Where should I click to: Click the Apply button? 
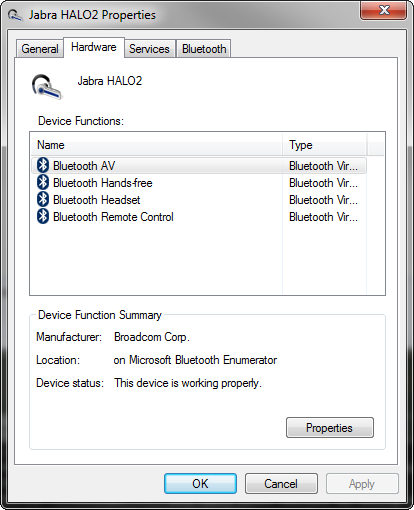(x=362, y=483)
